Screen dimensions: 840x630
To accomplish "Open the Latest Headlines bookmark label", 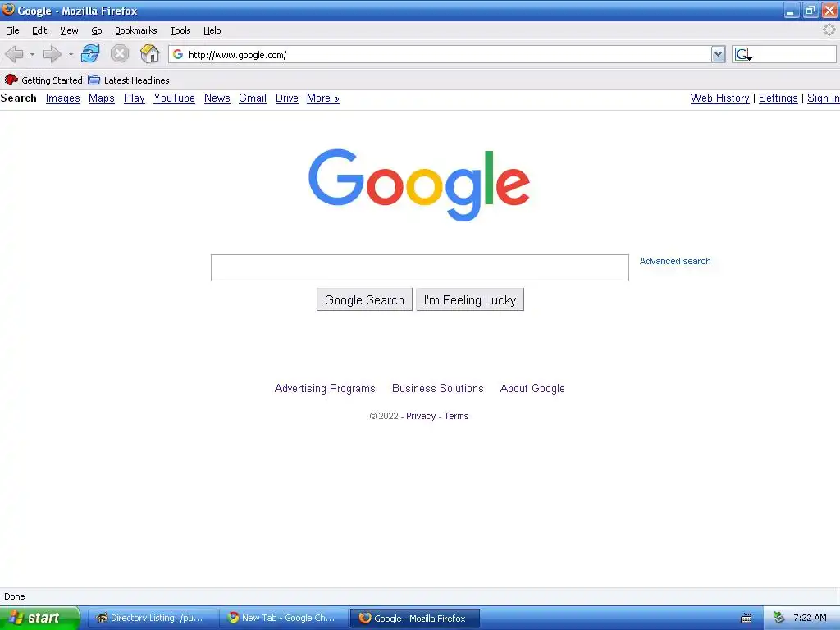I will click(x=137, y=80).
